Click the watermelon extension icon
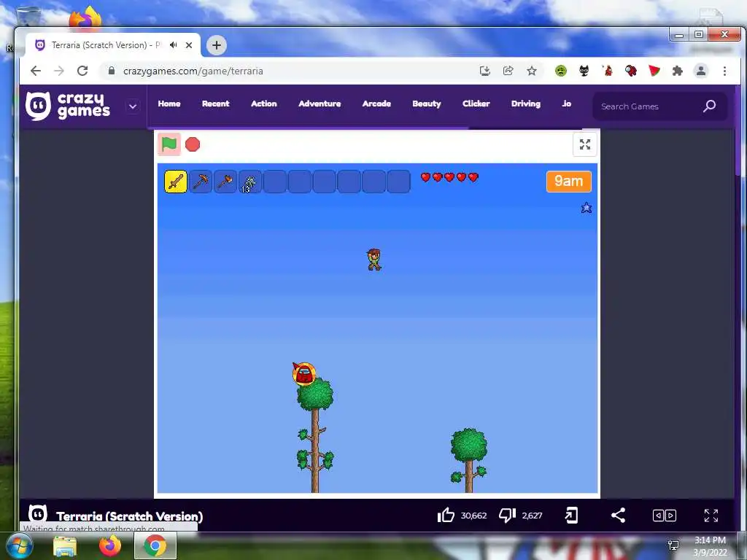 pyautogui.click(x=654, y=71)
